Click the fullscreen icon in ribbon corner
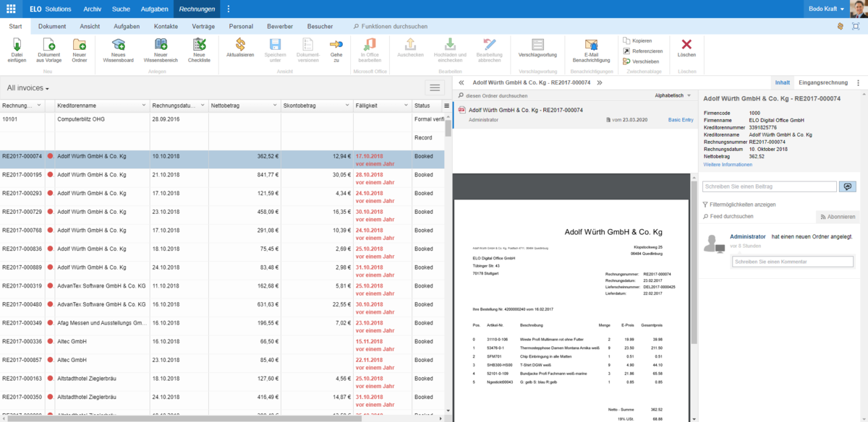868x422 pixels. tap(856, 26)
